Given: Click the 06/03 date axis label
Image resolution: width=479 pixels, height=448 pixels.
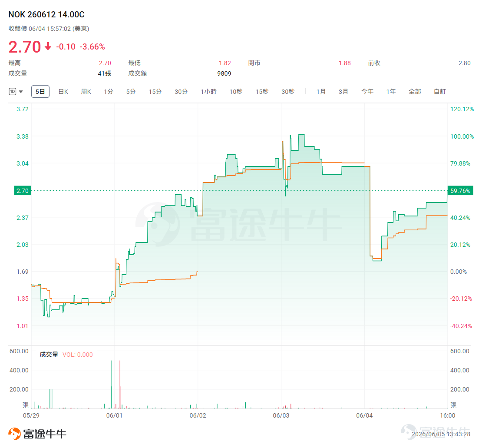Looking at the screenshot, I should click(x=281, y=415).
